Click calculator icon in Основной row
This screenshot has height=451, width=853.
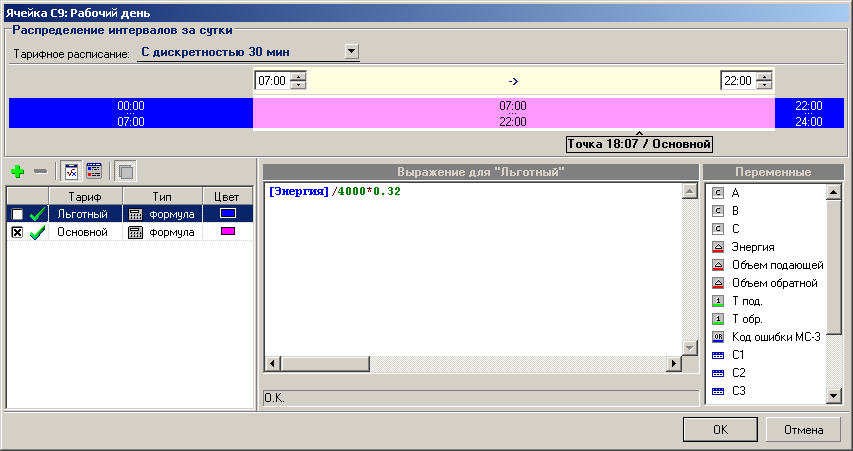coord(135,232)
